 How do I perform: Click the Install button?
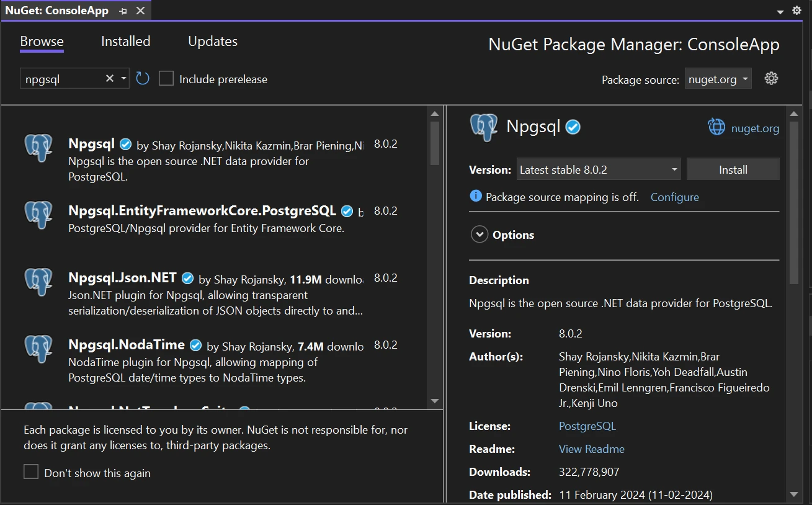tap(733, 169)
